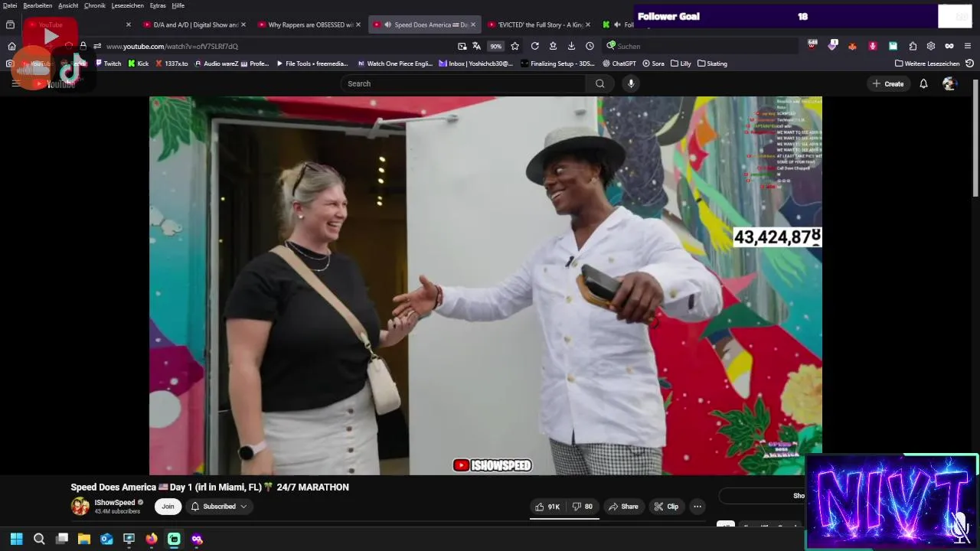Open Firefox from the taskbar
The height and width of the screenshot is (551, 980).
(x=152, y=539)
